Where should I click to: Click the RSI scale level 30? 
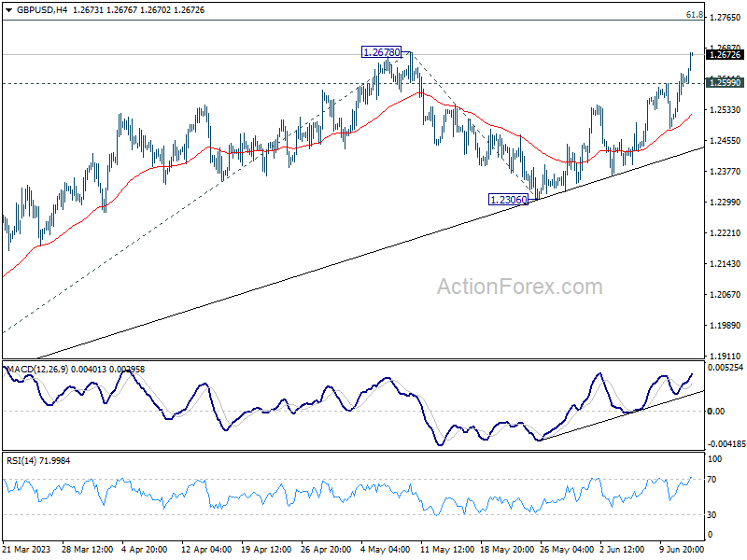[712, 515]
